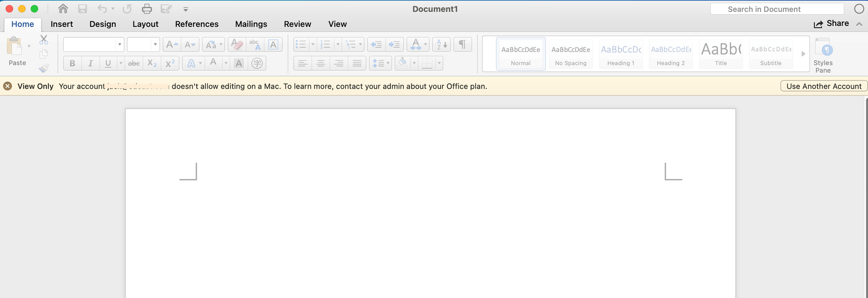The image size is (868, 298).
Task: Toggle superscript formatting
Action: click(x=170, y=63)
